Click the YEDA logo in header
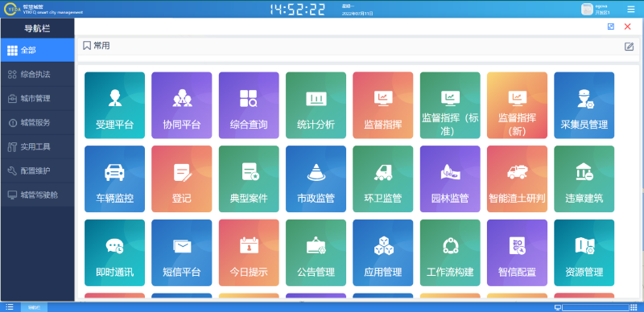Image resolution: width=644 pixels, height=312 pixels. coord(11,9)
